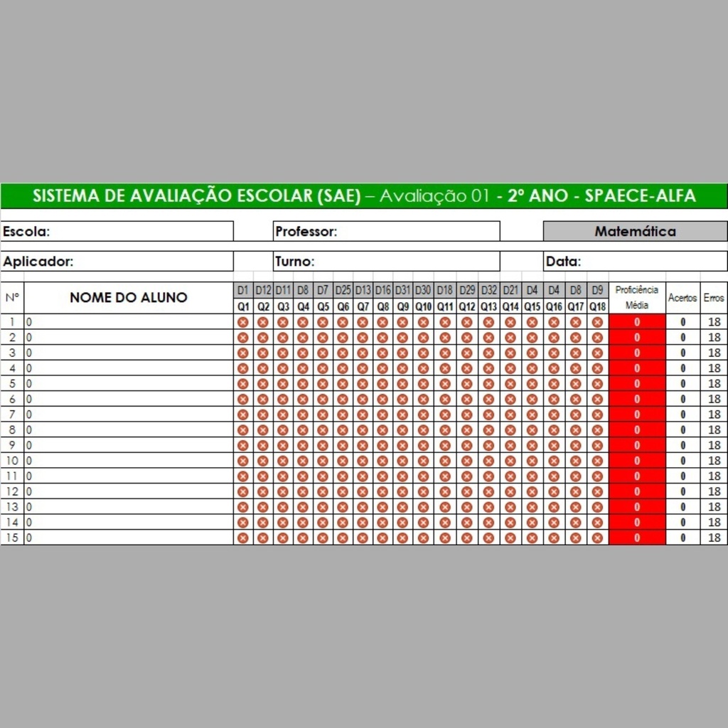Screen dimensions: 728x728
Task: Select the Acertos value 0 in row 2
Action: coord(682,338)
